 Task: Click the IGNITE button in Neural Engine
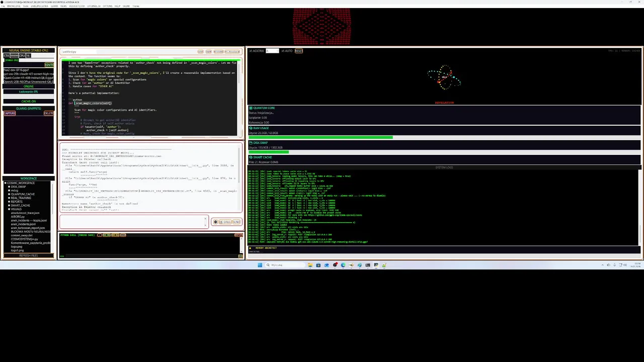49,65
